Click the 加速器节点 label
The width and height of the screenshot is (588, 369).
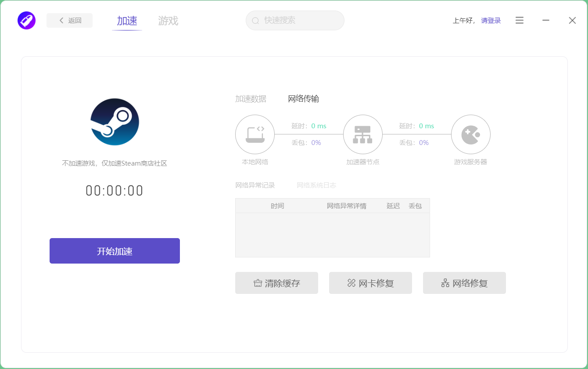tap(363, 162)
